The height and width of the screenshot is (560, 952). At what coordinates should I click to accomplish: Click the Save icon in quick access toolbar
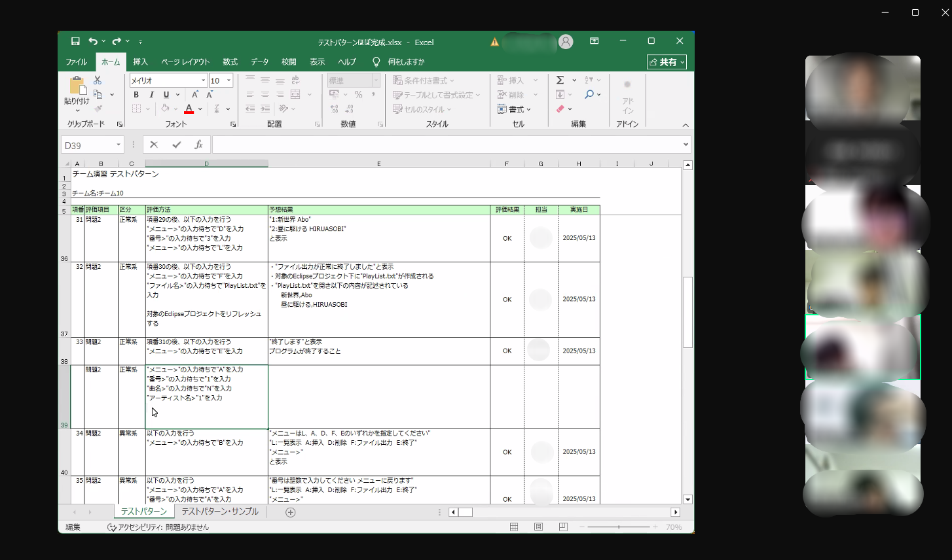click(75, 42)
